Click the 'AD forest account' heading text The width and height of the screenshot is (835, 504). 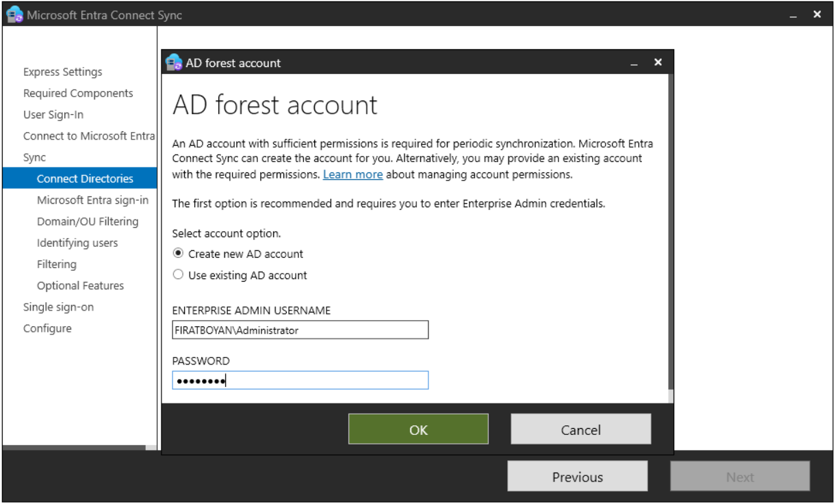coord(275,105)
